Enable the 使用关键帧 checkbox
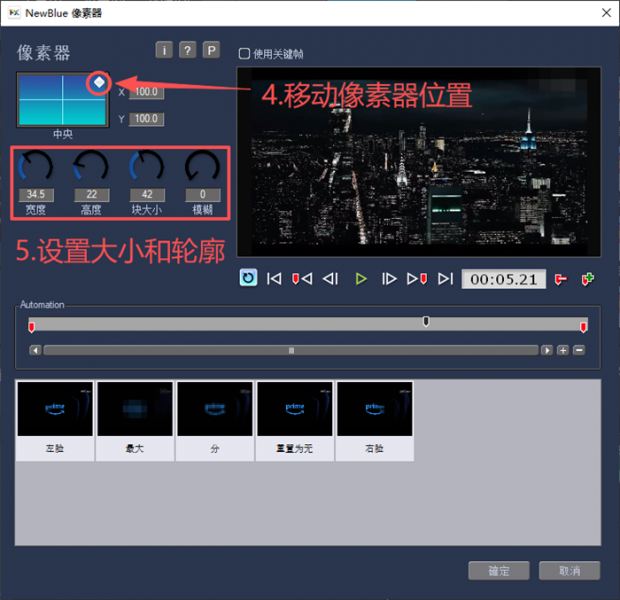This screenshot has width=620, height=600. point(244,53)
